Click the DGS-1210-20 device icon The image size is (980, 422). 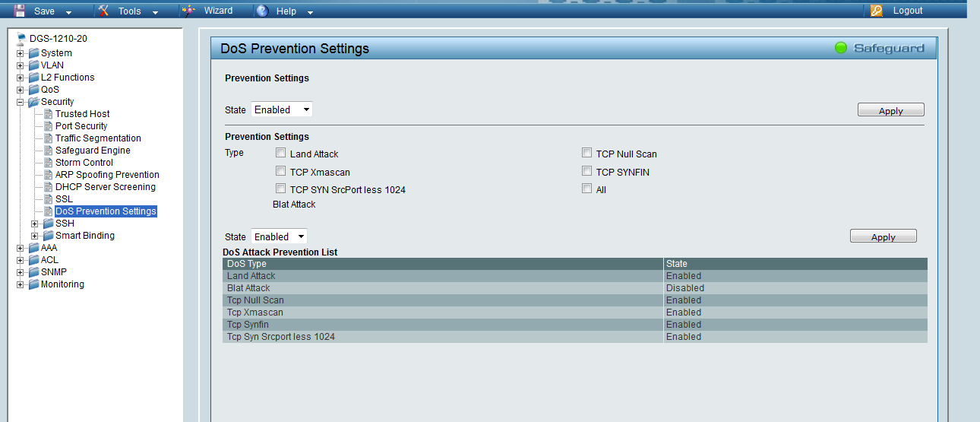21,38
